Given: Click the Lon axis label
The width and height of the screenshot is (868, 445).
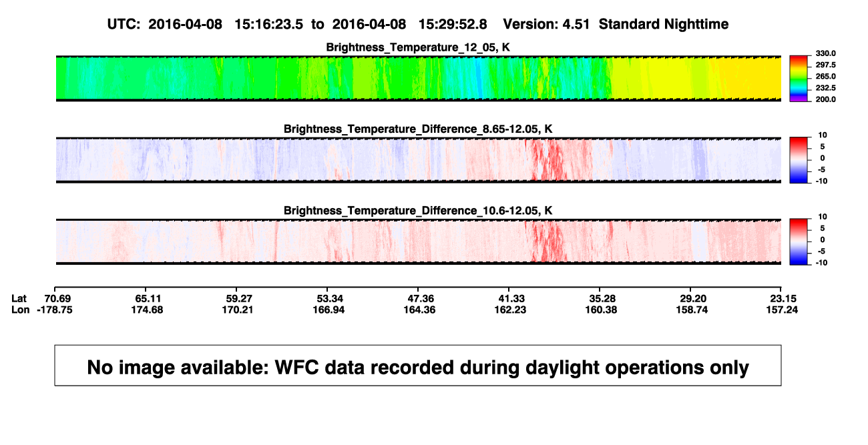Looking at the screenshot, I should (x=21, y=310).
